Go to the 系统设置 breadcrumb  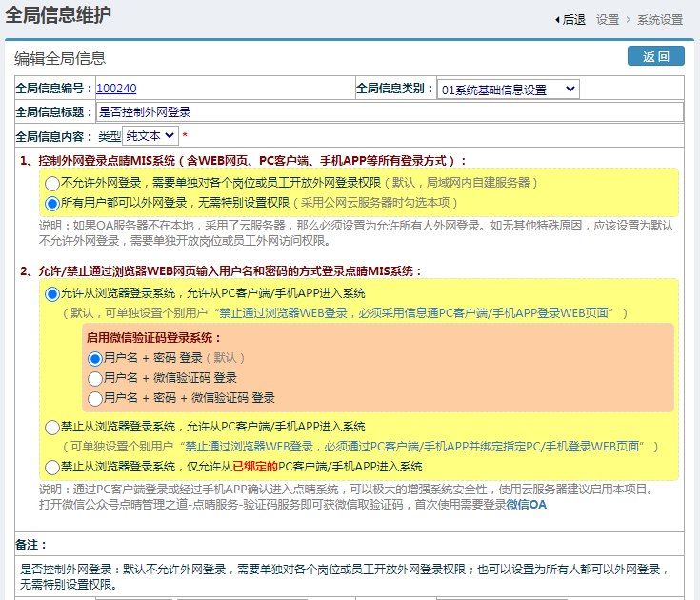(x=659, y=19)
